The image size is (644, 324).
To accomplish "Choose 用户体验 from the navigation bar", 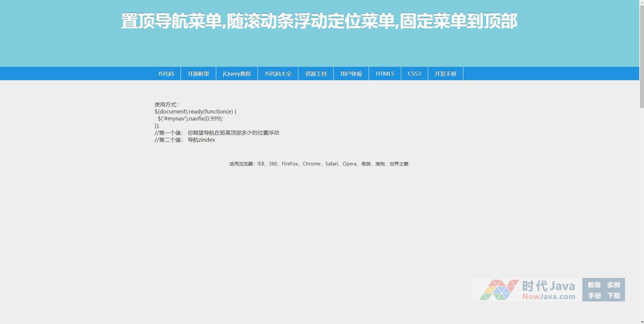I will (351, 74).
